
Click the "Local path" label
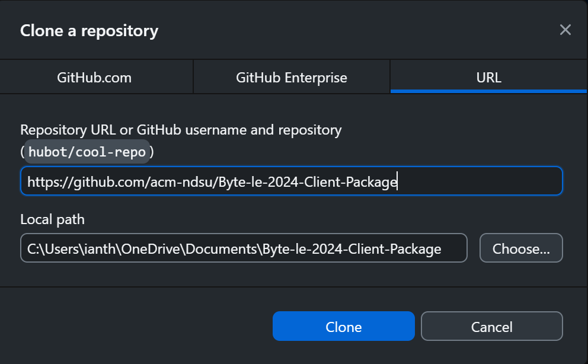click(x=52, y=219)
